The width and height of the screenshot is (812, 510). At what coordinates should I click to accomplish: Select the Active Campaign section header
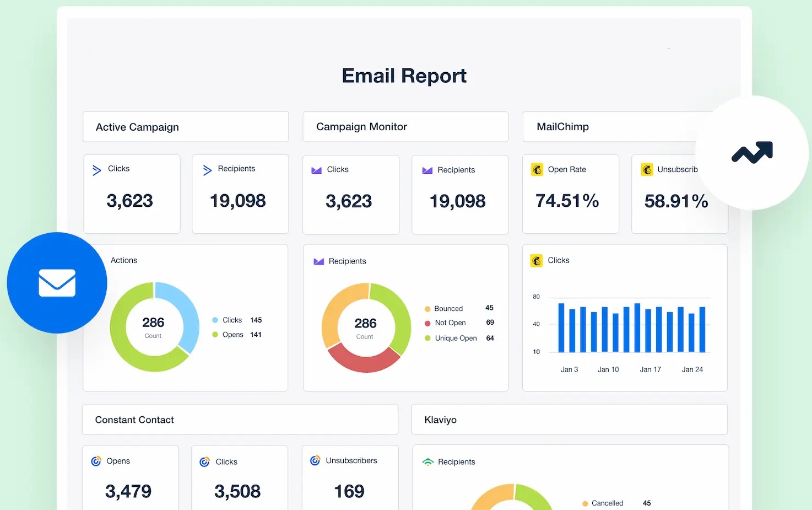(x=186, y=127)
